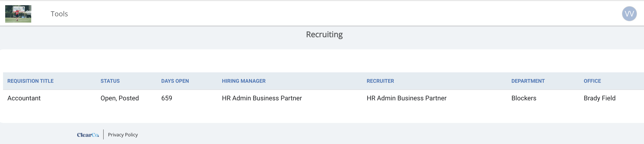
Task: Sort by Department column header
Action: click(528, 81)
